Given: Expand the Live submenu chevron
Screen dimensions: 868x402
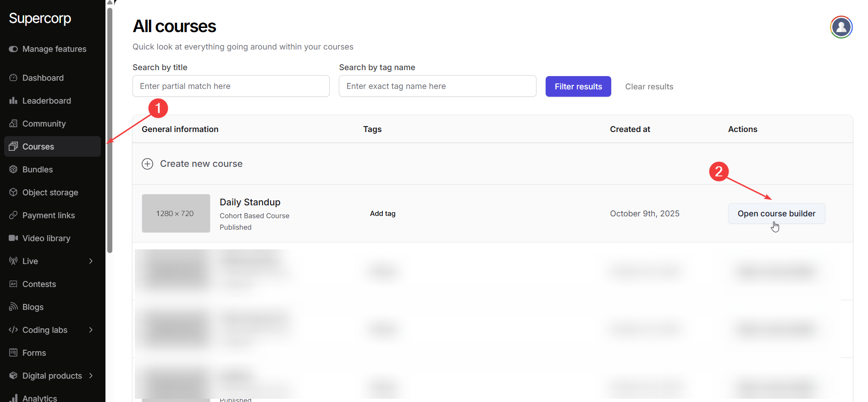Looking at the screenshot, I should (x=91, y=261).
